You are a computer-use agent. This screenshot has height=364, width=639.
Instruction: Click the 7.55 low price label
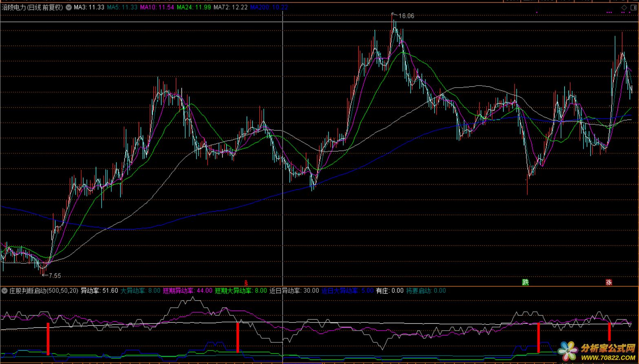pyautogui.click(x=54, y=276)
